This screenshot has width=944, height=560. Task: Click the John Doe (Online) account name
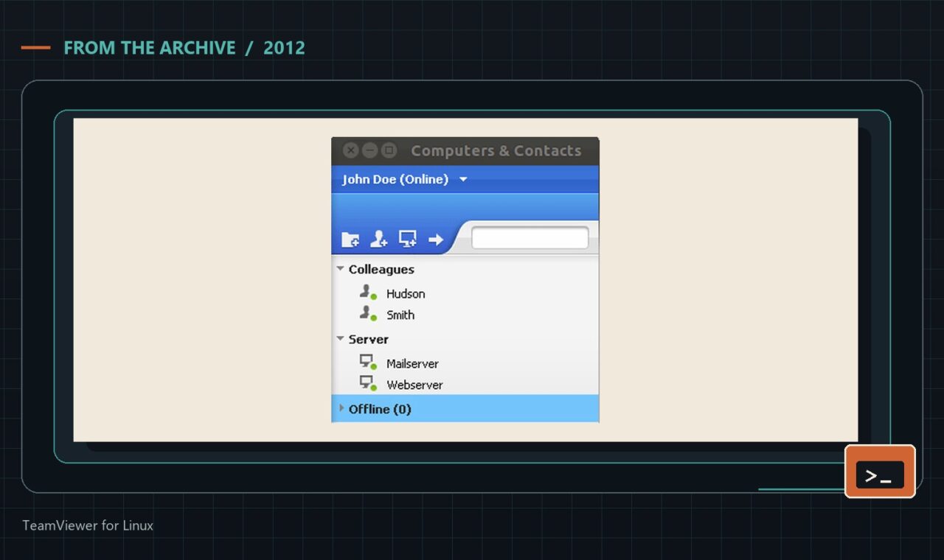pos(395,179)
